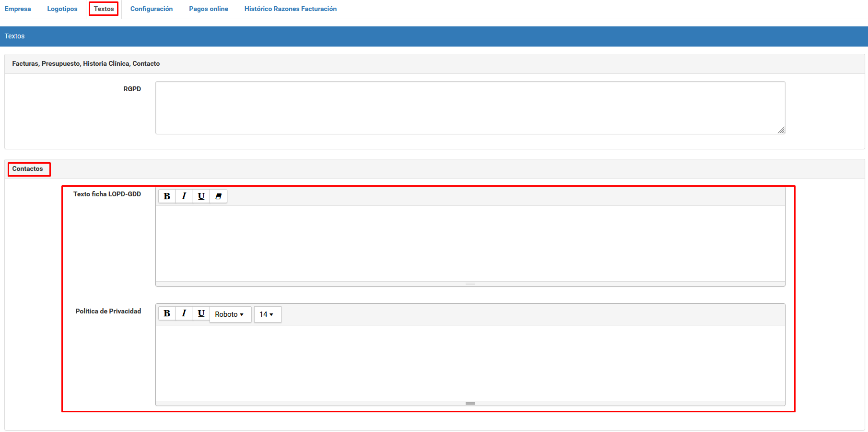Image resolution: width=868 pixels, height=432 pixels.
Task: Toggle bold in Política de Privacidad editor
Action: 167,313
